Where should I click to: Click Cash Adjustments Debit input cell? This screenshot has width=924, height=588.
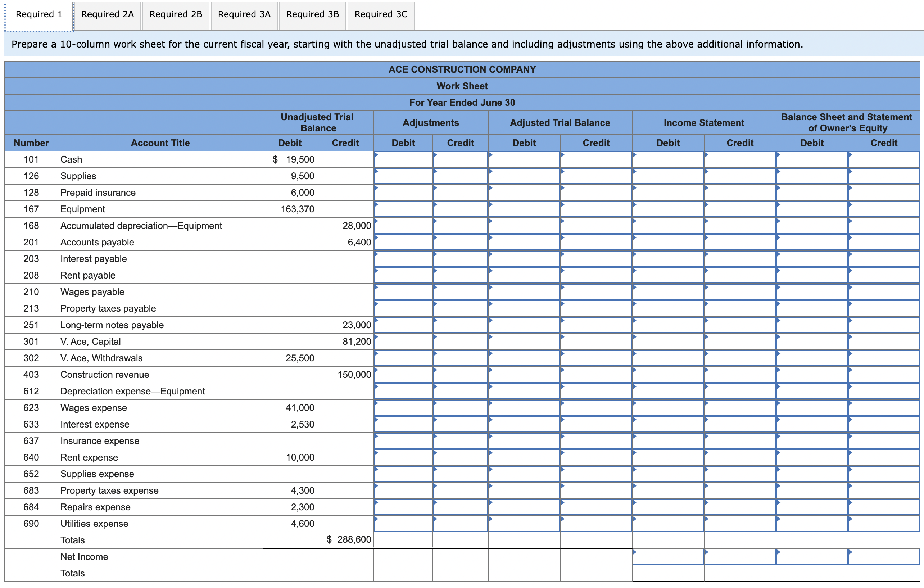coord(403,160)
